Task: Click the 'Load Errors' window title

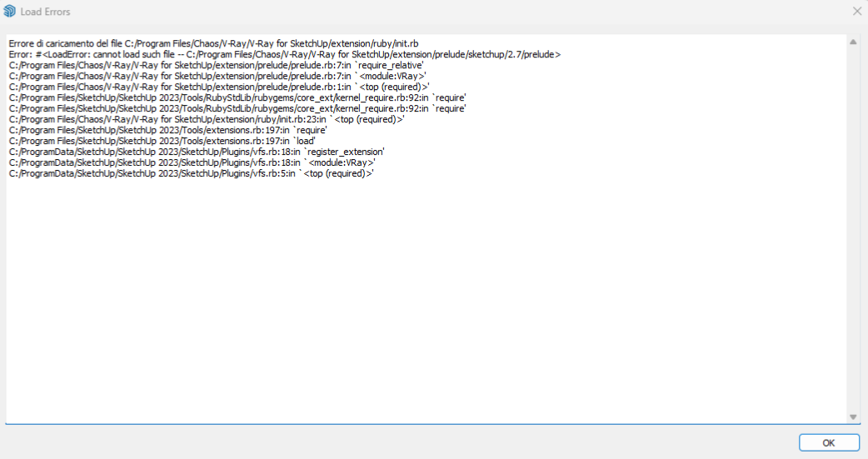Action: click(45, 12)
